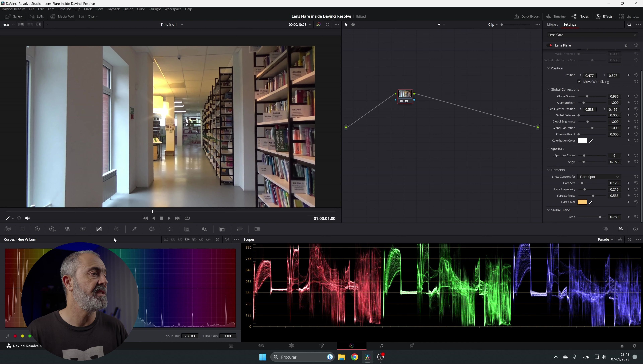Reset the curves palette
This screenshot has height=364, width=643.
[227, 240]
